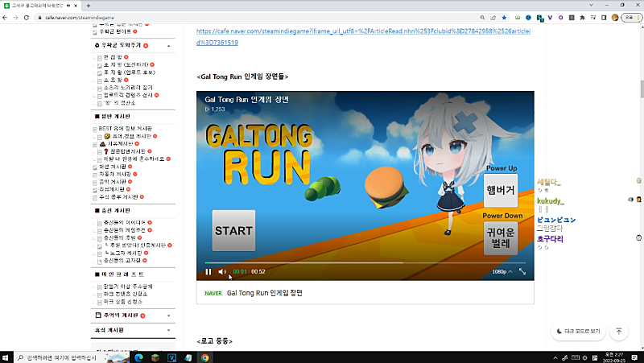The width and height of the screenshot is (644, 363).
Task: Click the dark mode toggle button
Action: (577, 331)
